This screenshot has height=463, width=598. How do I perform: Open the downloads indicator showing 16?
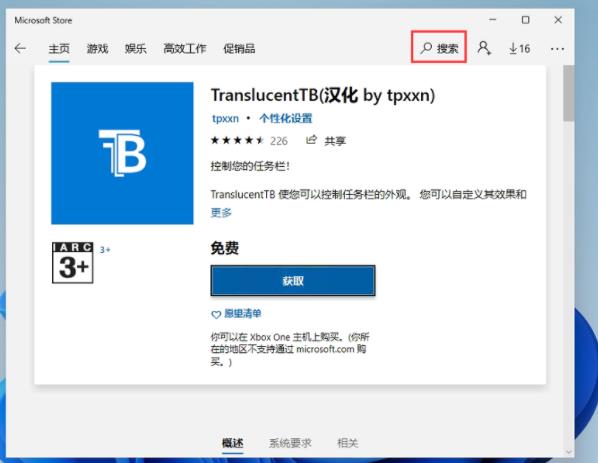click(519, 48)
